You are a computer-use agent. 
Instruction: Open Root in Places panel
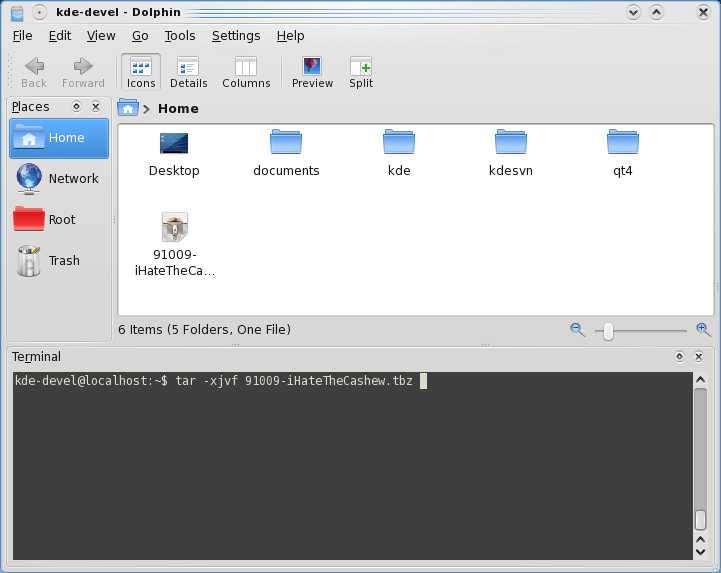click(x=59, y=220)
